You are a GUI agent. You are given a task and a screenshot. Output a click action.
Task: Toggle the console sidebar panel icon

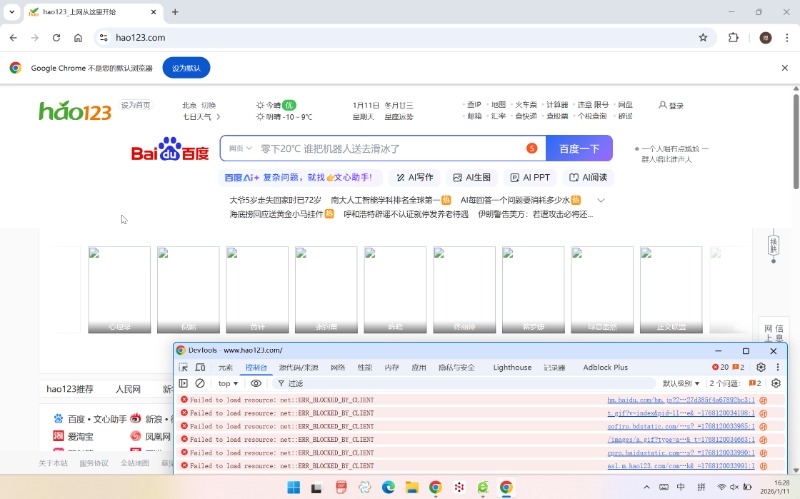(183, 384)
